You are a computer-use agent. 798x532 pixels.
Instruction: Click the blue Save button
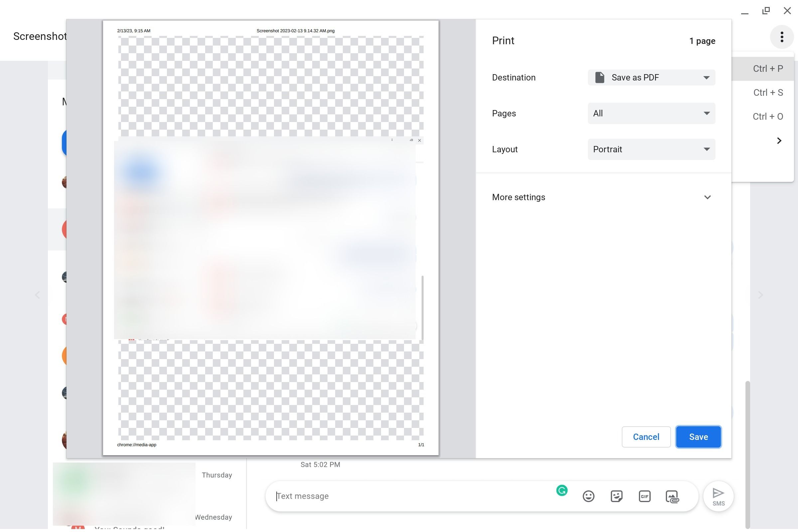click(x=698, y=437)
